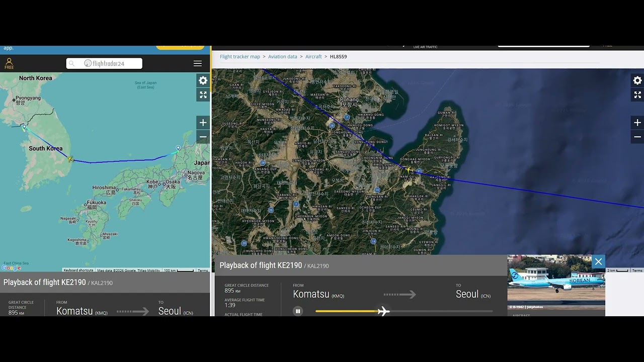This screenshot has width=644, height=362.
Task: Close the aircraft photo panel
Action: coord(598,261)
